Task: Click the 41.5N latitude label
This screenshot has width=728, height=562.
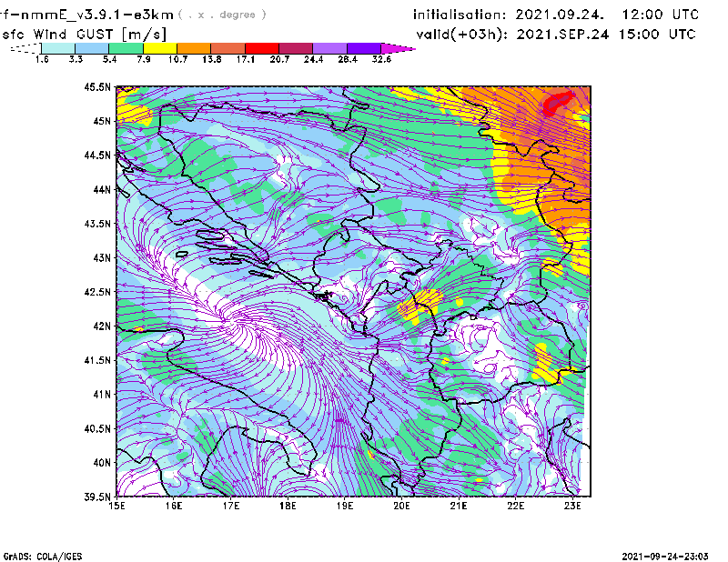Action: 97,359
